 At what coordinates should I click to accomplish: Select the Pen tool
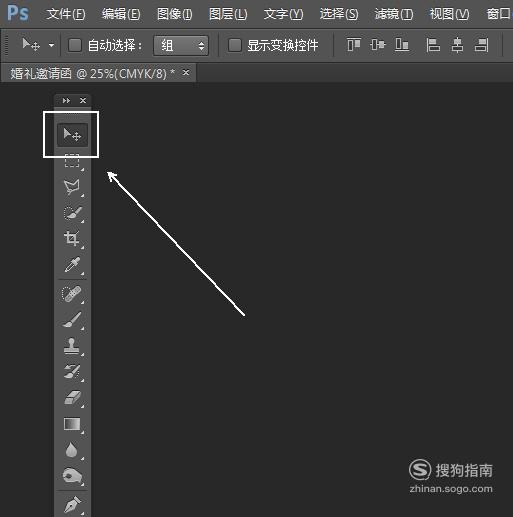coord(72,504)
